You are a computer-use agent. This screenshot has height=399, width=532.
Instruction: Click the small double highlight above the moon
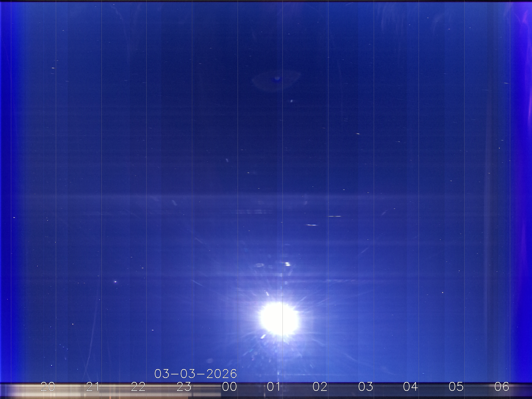click(287, 264)
